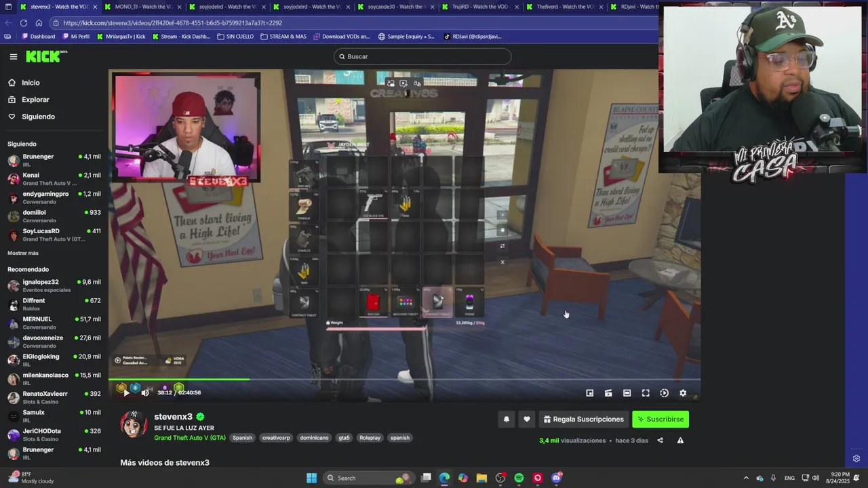Share the video

click(660, 441)
